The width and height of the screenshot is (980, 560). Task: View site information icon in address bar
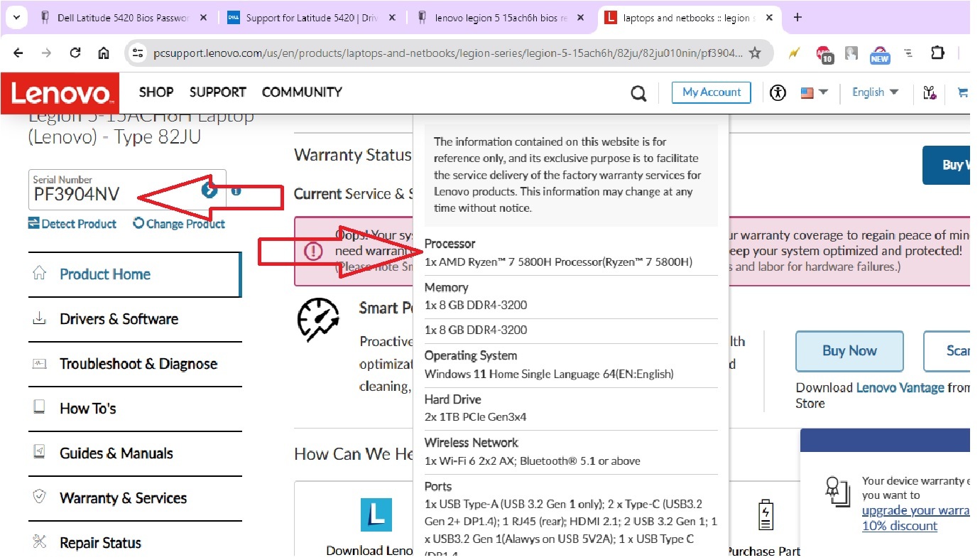pos(138,53)
